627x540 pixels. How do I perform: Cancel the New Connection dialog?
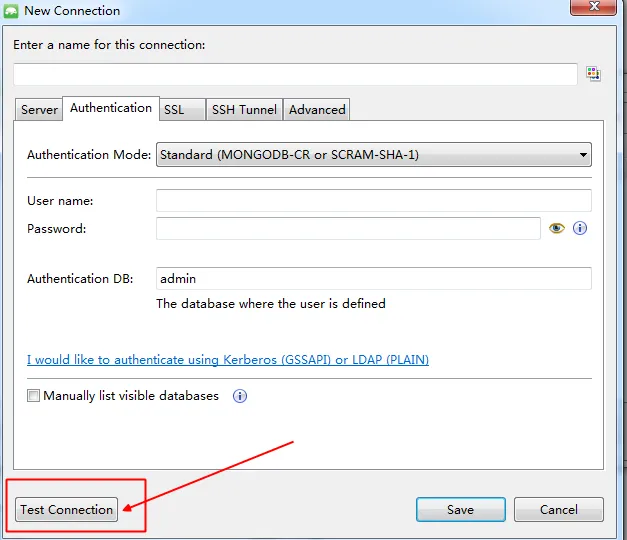pyautogui.click(x=559, y=510)
